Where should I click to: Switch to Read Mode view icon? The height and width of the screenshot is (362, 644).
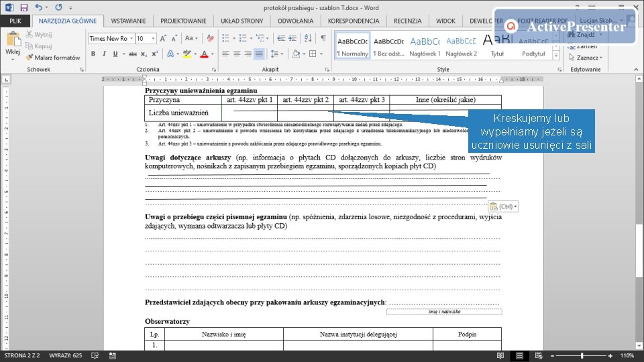tap(500, 355)
